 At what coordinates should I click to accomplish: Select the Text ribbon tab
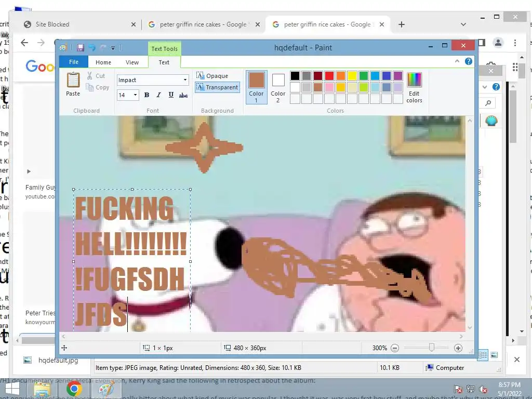point(164,62)
